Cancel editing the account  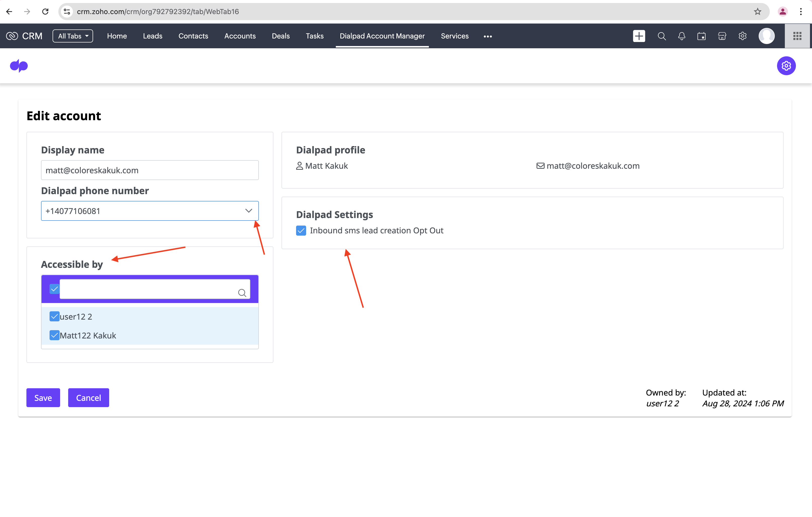(x=88, y=398)
